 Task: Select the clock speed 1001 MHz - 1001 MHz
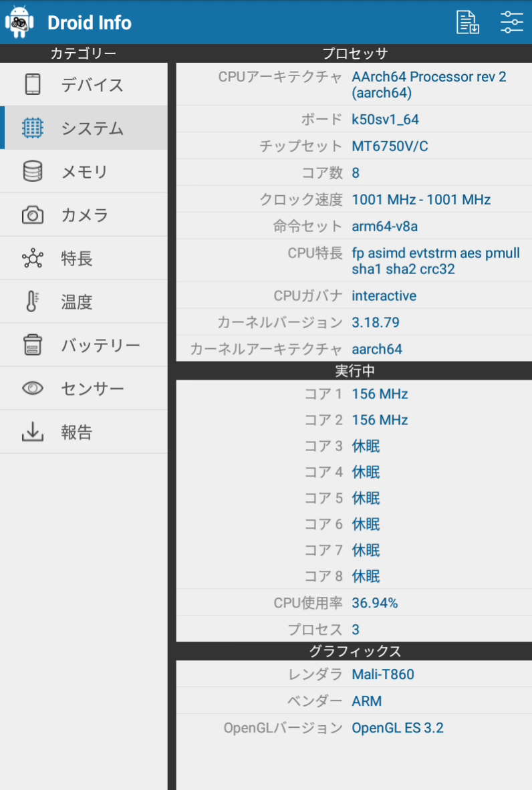click(x=421, y=200)
